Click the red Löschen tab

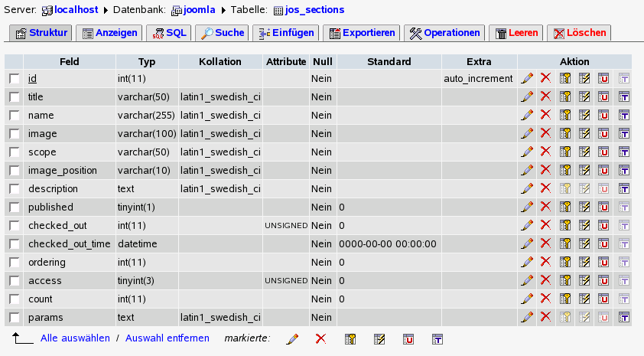point(579,33)
